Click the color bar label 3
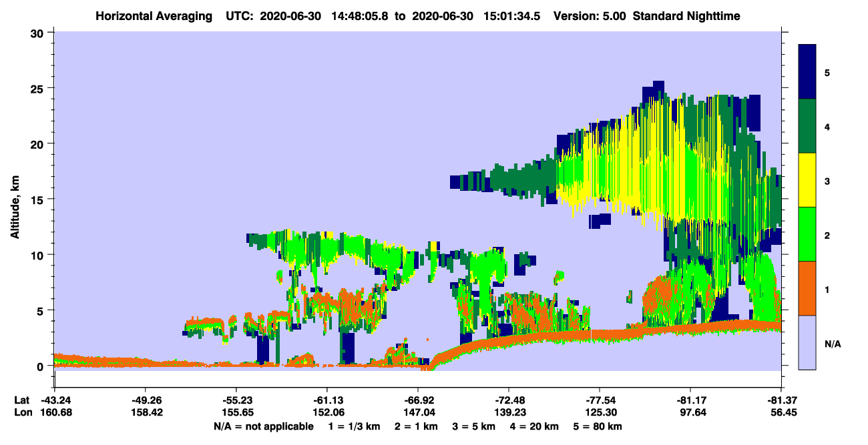This screenshot has width=868, height=445. pos(827,180)
